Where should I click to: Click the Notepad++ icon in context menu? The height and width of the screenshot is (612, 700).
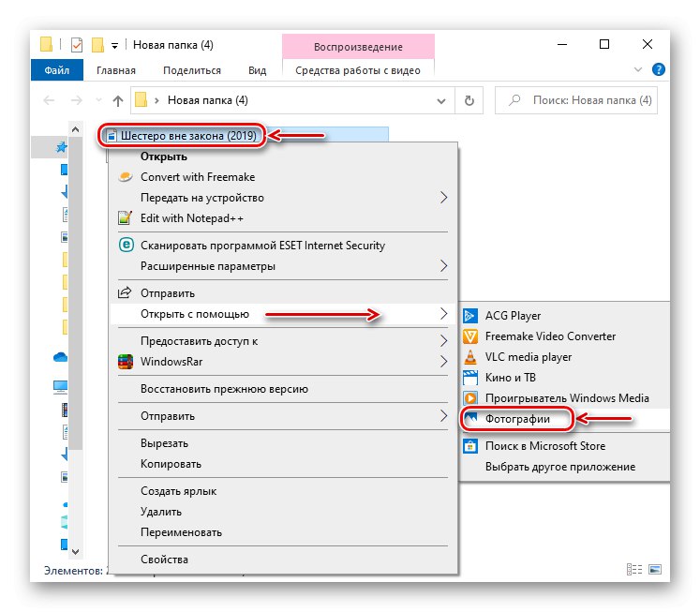(x=125, y=217)
